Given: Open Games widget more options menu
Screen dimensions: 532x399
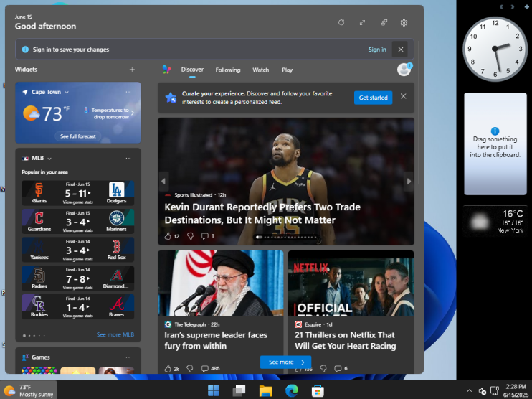Looking at the screenshot, I should click(x=128, y=357).
